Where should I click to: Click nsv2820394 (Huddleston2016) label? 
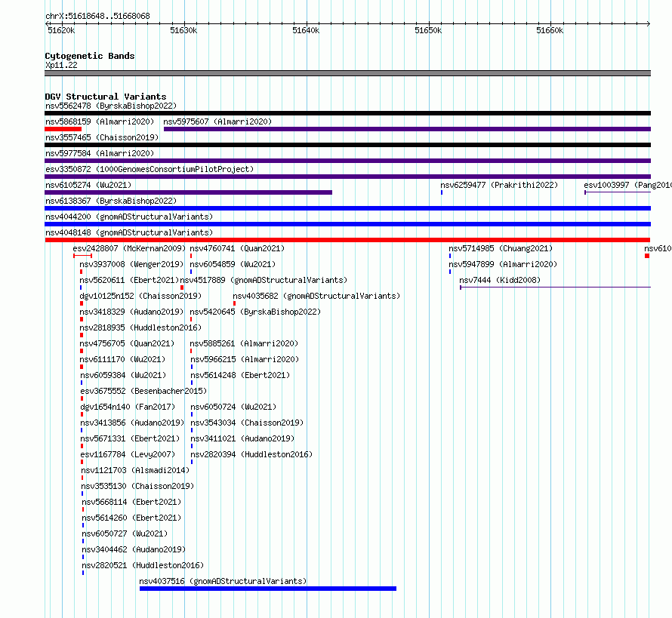(251, 454)
